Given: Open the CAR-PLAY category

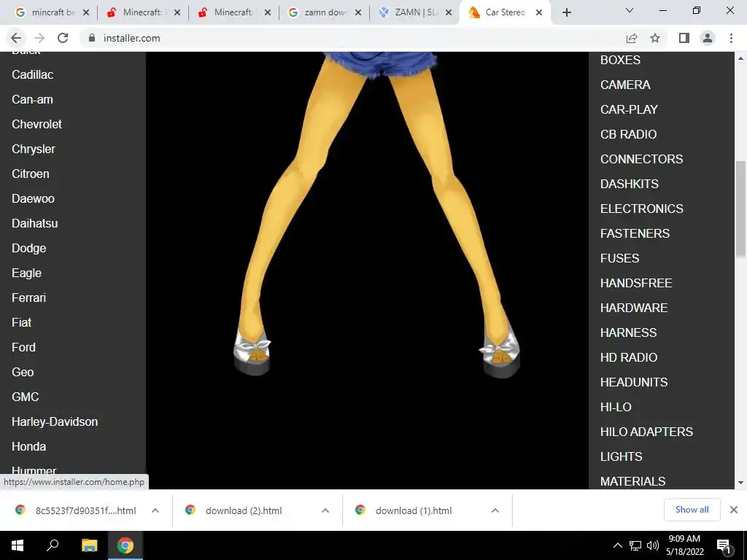Looking at the screenshot, I should point(629,109).
